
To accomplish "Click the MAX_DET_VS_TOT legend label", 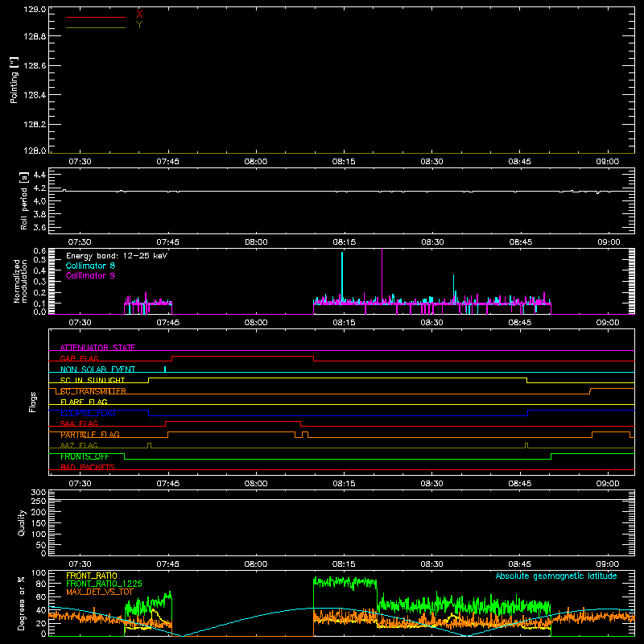I will tap(100, 592).
